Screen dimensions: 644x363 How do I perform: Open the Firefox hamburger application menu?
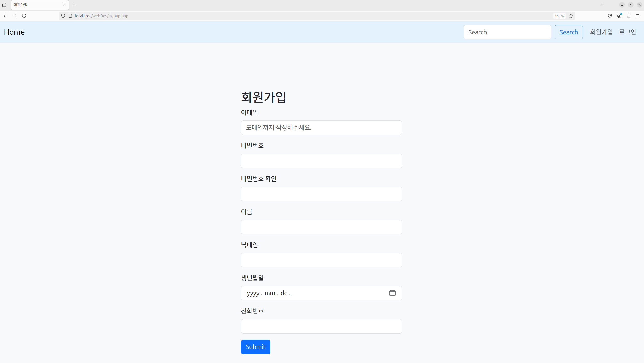638,16
